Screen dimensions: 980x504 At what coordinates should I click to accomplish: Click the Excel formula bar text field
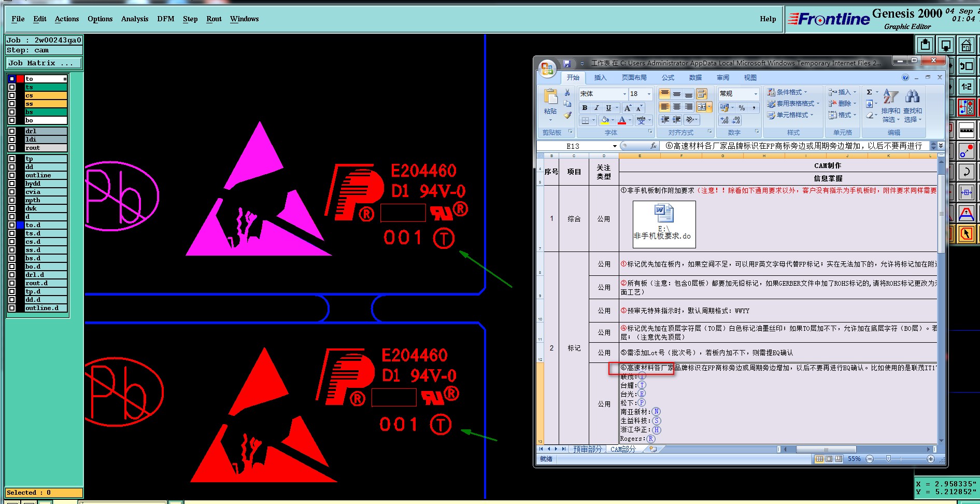796,146
